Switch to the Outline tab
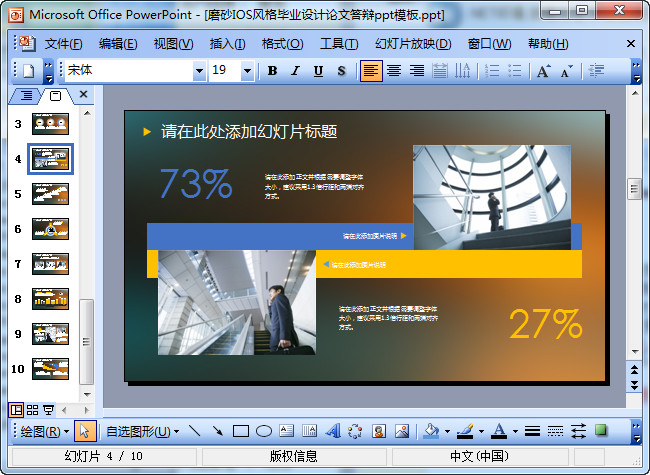 pyautogui.click(x=26, y=96)
